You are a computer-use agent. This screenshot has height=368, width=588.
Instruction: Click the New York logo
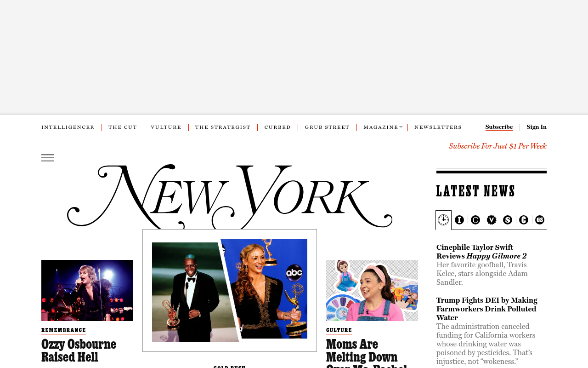click(x=230, y=196)
